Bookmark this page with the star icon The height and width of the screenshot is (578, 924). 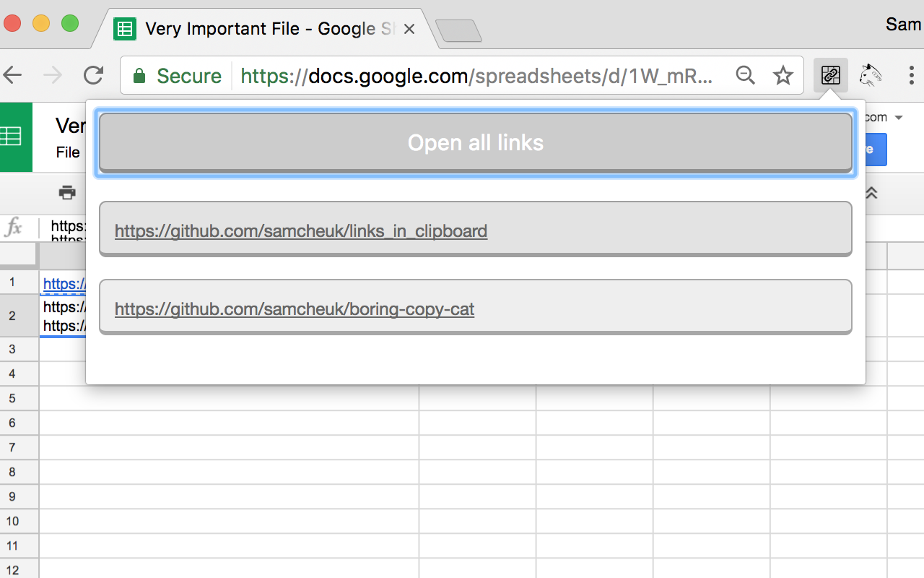coord(783,75)
